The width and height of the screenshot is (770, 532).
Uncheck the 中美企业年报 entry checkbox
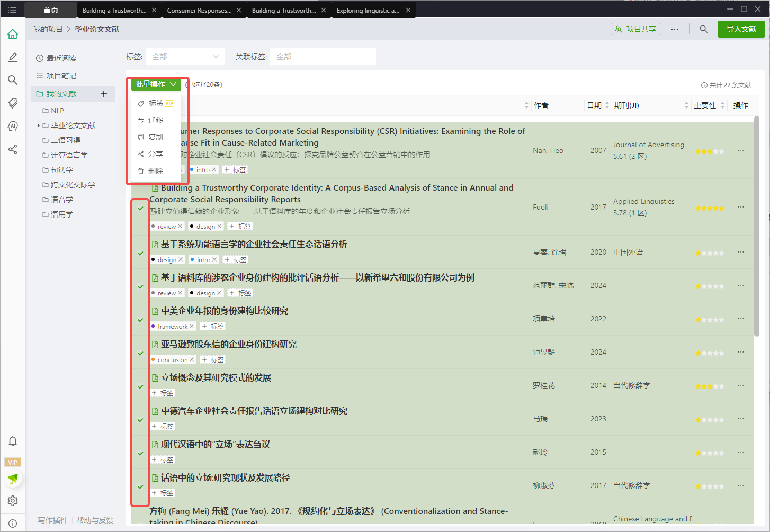point(140,320)
